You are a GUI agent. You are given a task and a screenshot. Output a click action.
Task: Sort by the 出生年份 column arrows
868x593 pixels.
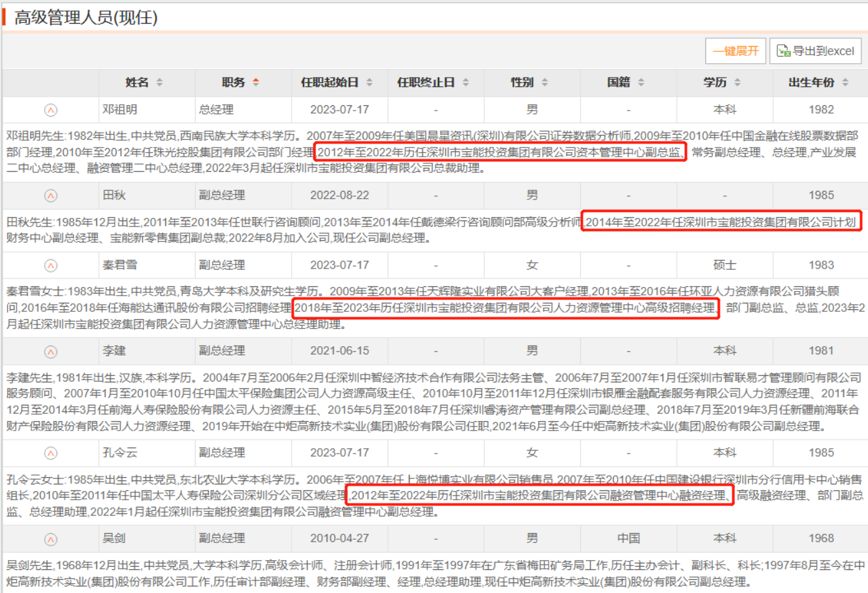point(845,82)
